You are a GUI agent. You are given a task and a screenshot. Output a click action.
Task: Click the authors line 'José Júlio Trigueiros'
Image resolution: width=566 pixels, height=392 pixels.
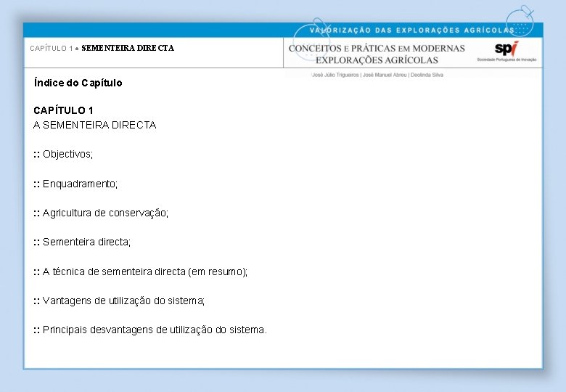coord(335,75)
